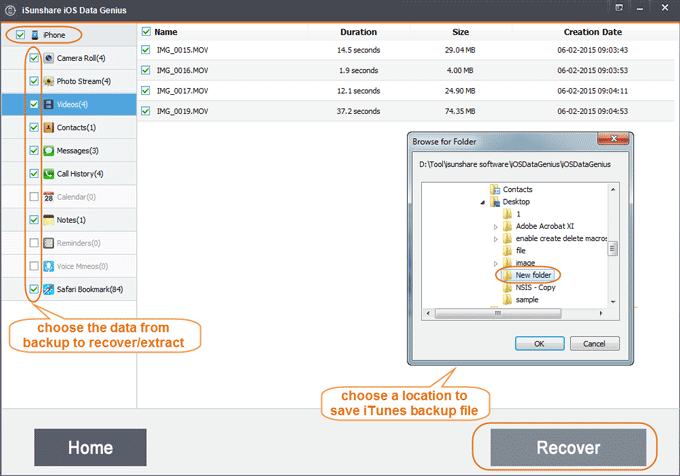
Task: Open the Safari Bookmark(84) category
Action: (69, 289)
